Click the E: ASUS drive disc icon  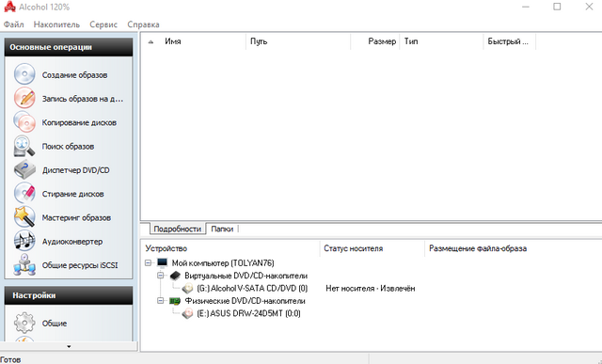pyautogui.click(x=187, y=313)
